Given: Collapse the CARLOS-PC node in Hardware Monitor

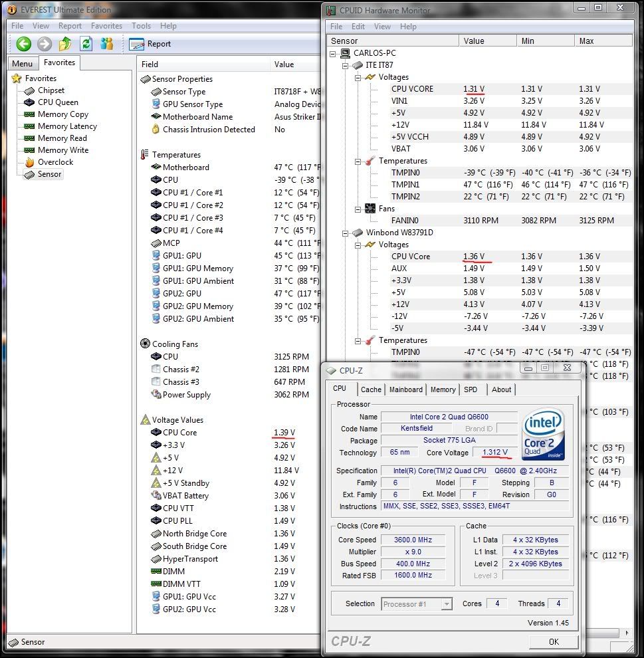Looking at the screenshot, I should 333,54.
